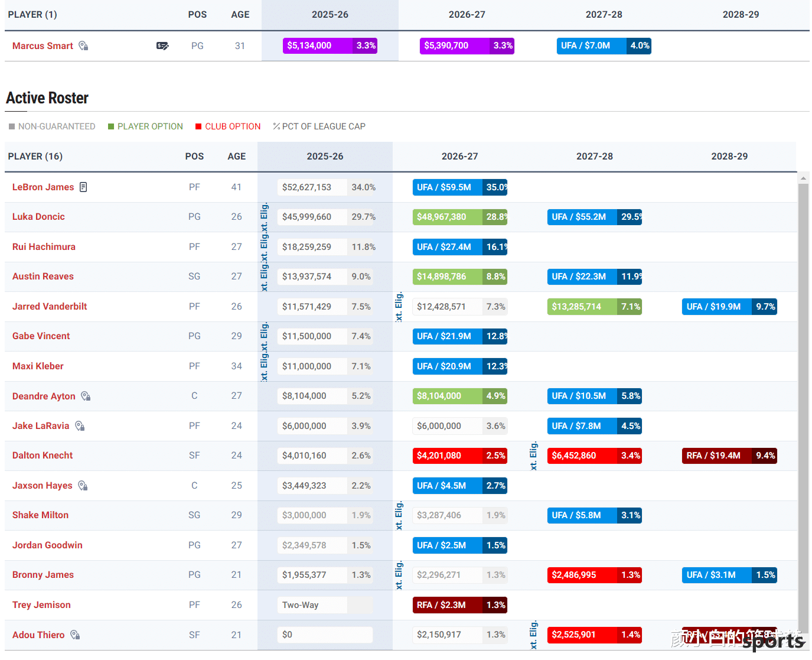Image resolution: width=812 pixels, height=660 pixels.
Task: Click the Active Roster 2028-29 column header
Action: 729,157
